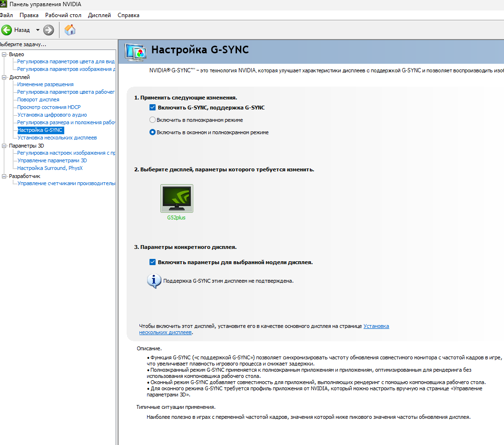Click the green Back arrow icon

point(7,30)
